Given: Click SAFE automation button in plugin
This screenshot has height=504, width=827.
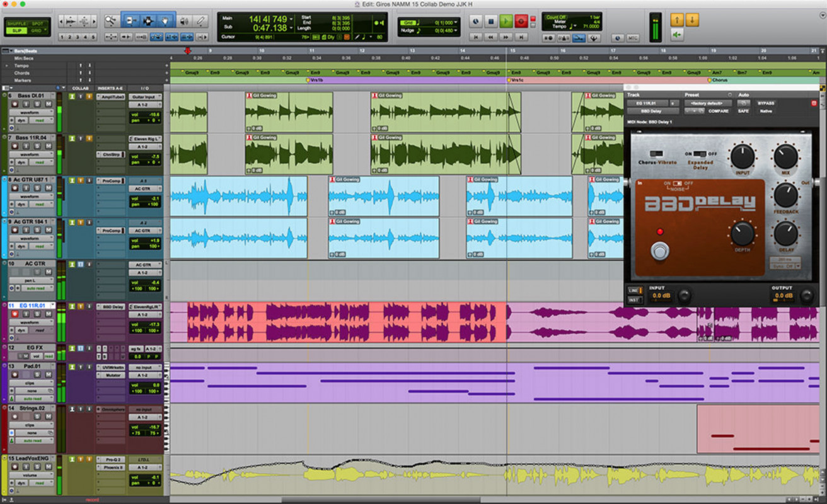Looking at the screenshot, I should click(x=744, y=111).
